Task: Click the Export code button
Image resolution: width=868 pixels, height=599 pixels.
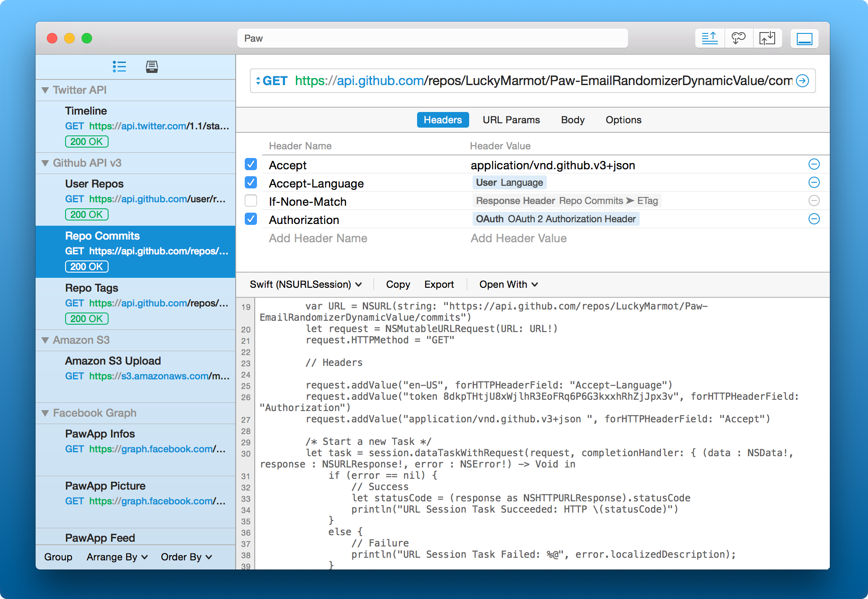Action: pyautogui.click(x=439, y=284)
